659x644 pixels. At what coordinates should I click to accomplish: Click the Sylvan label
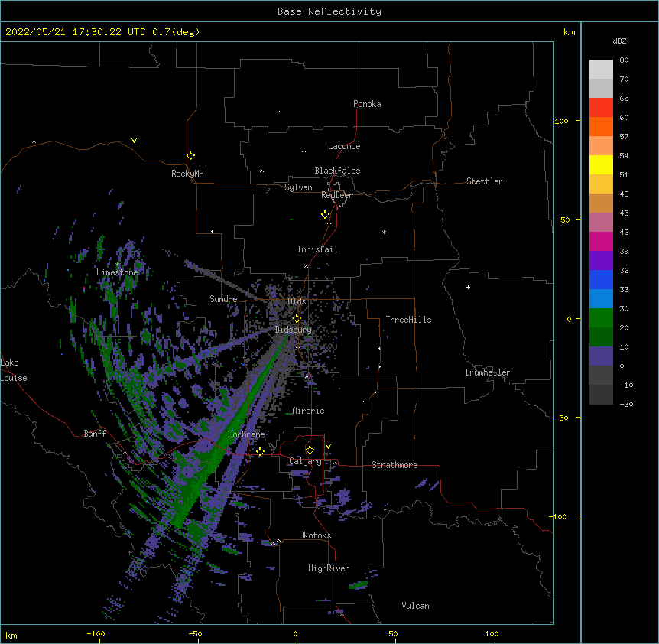click(x=298, y=187)
